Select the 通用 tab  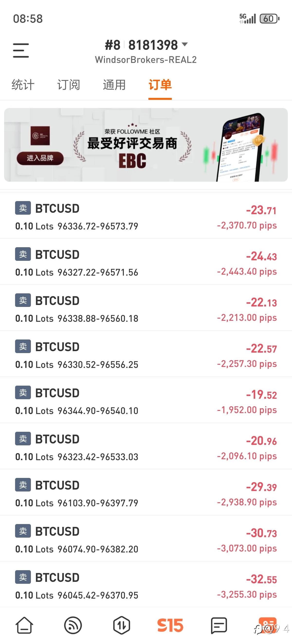click(x=114, y=85)
